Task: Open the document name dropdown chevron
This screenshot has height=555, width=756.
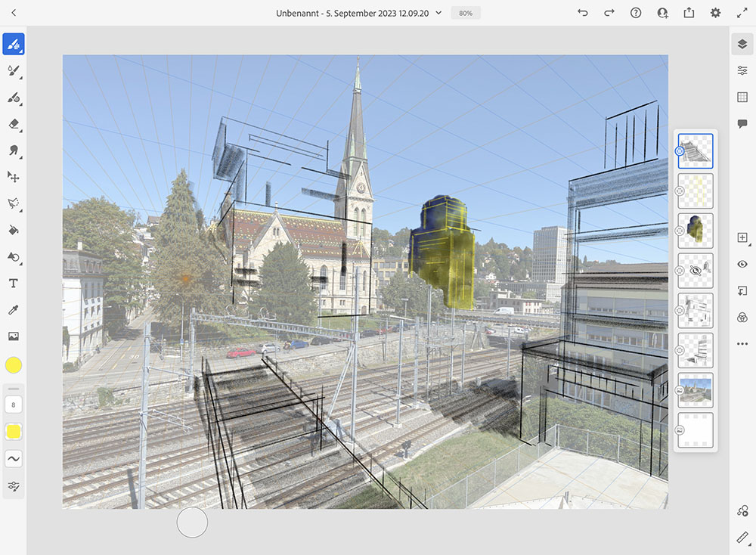Action: (x=438, y=13)
